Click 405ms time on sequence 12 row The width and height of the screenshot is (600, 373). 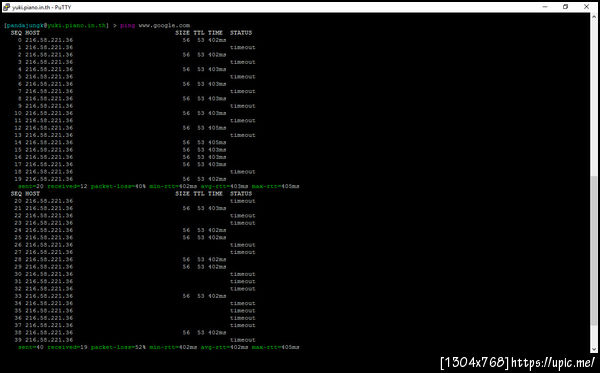[217, 128]
